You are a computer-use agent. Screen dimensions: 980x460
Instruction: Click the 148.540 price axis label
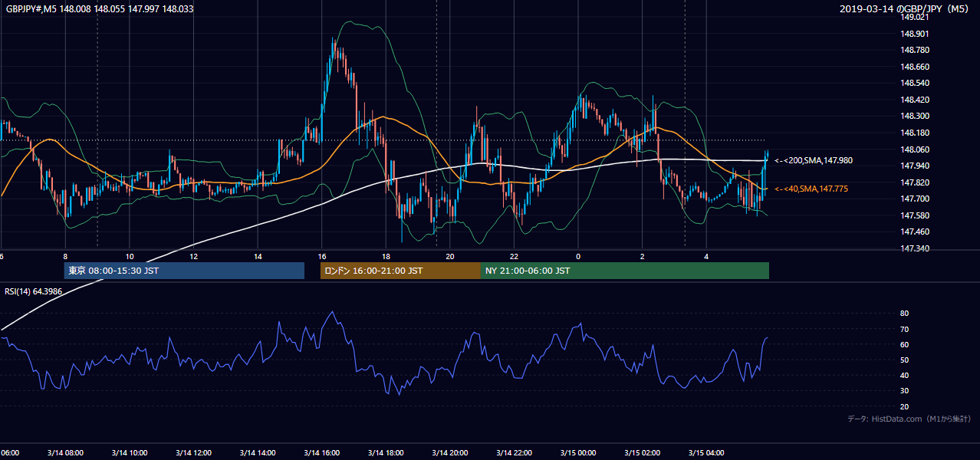click(x=916, y=83)
